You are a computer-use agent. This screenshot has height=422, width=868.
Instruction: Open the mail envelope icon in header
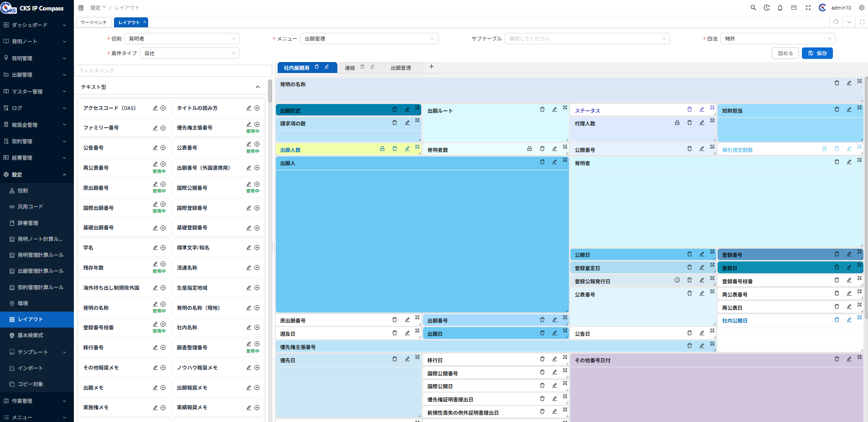click(794, 8)
